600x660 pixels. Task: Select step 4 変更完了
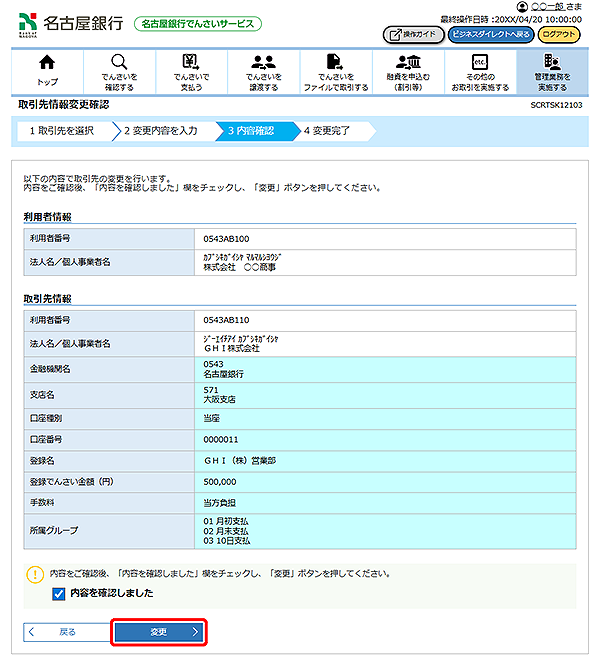328,131
